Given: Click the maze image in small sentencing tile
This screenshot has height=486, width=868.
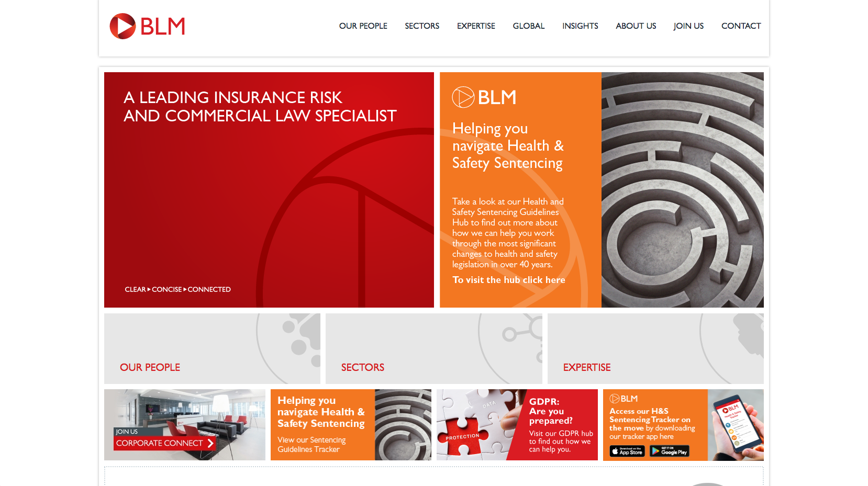Looking at the screenshot, I should tap(403, 425).
